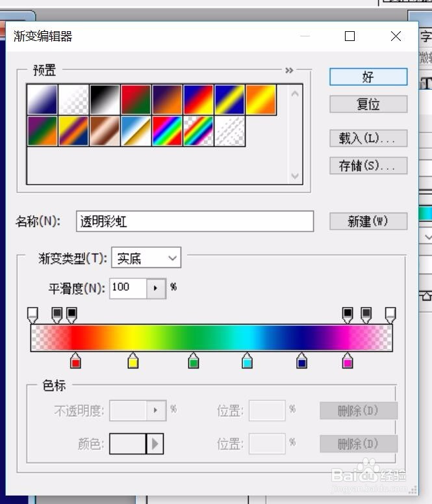Screen dimensions: 432x504
Task: Click the presets scrollbar down arrow
Action: pos(295,176)
